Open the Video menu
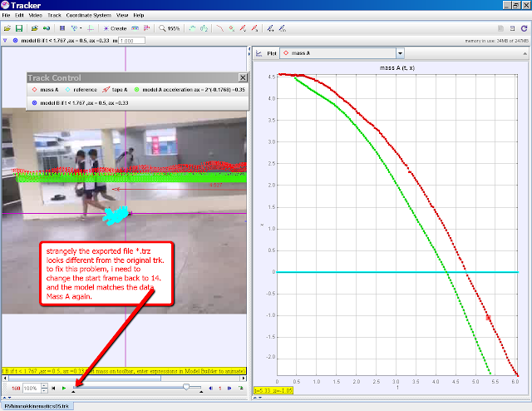Screen dimensions: 532x411 [x=35, y=15]
